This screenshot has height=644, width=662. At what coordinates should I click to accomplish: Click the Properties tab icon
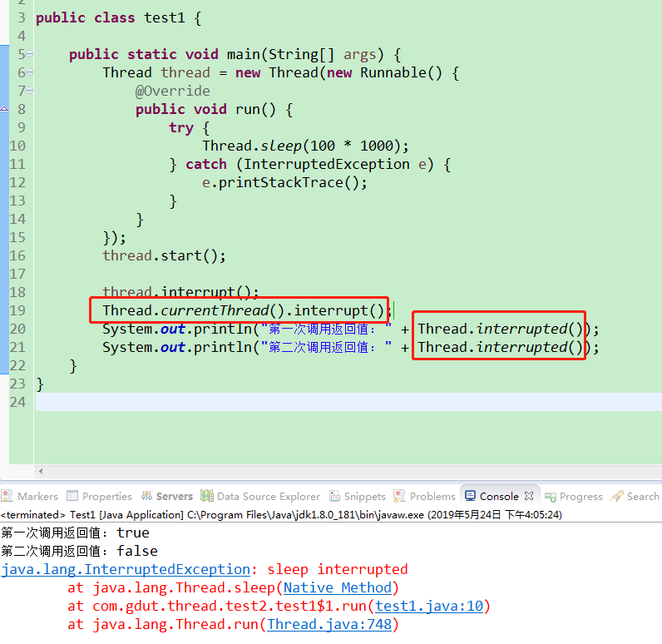click(72, 495)
